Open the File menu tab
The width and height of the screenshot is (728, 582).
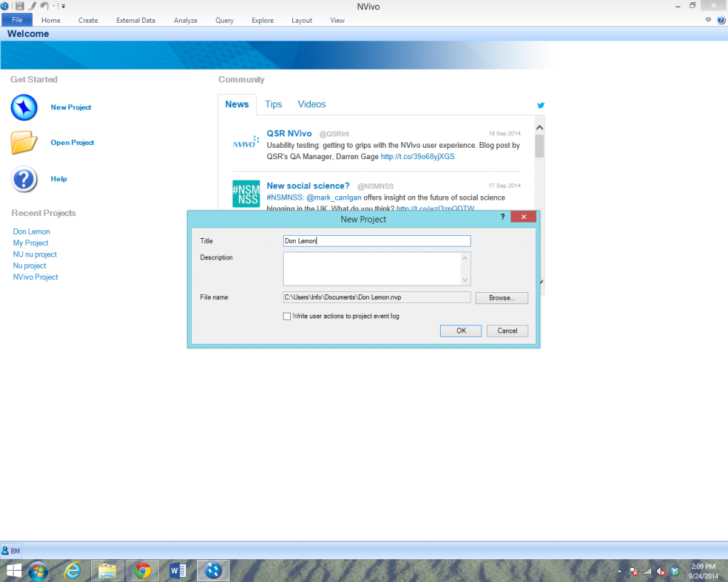[x=17, y=20]
